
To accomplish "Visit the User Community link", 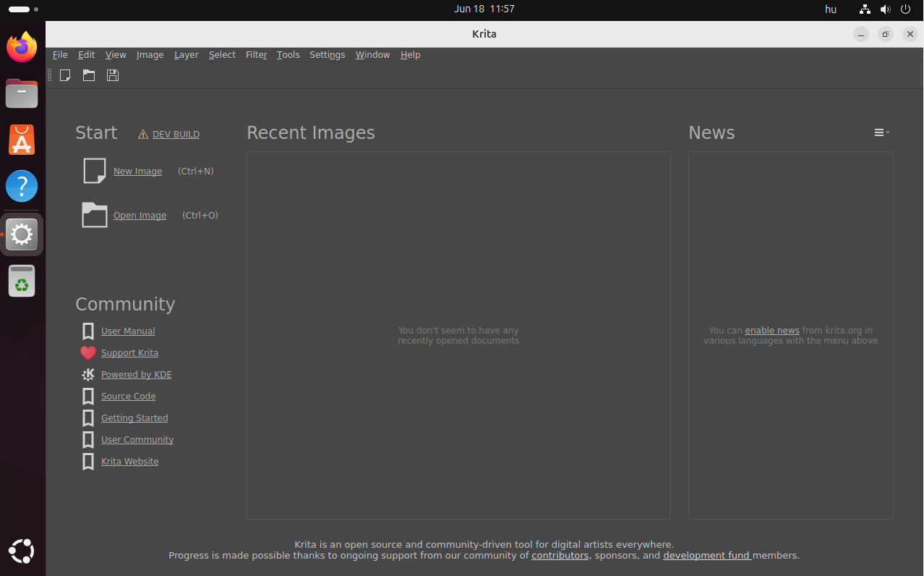I will click(x=137, y=440).
